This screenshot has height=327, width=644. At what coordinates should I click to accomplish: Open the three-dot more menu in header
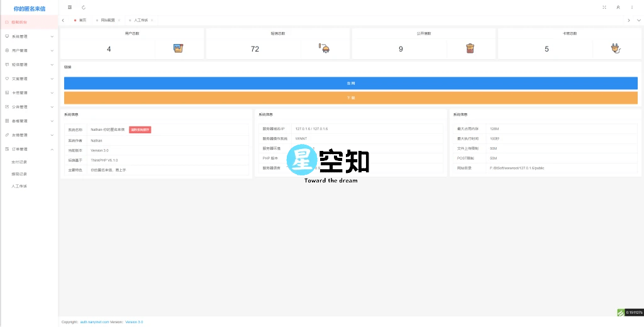tap(632, 8)
